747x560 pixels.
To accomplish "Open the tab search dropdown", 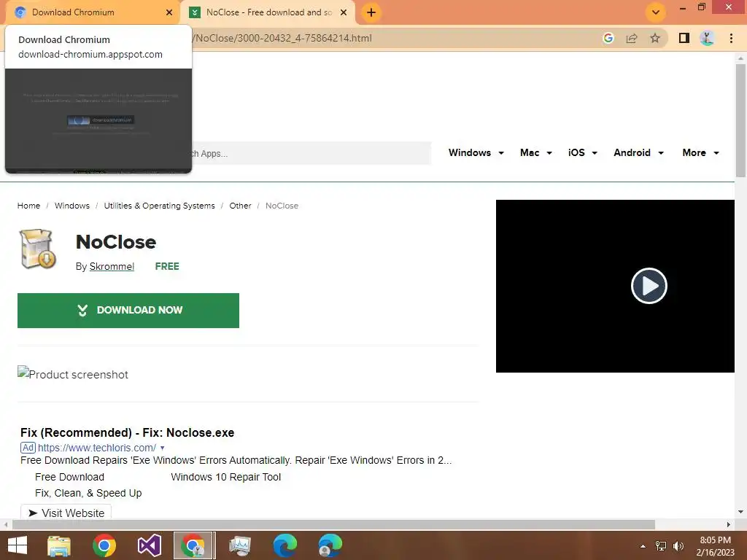I will click(x=656, y=12).
